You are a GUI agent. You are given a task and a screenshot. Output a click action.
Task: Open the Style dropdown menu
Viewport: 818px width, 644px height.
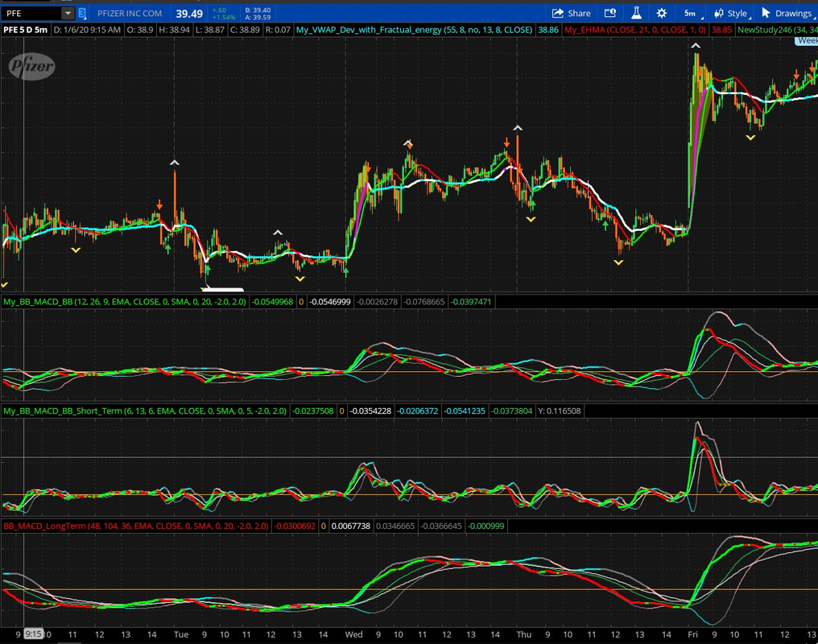737,13
